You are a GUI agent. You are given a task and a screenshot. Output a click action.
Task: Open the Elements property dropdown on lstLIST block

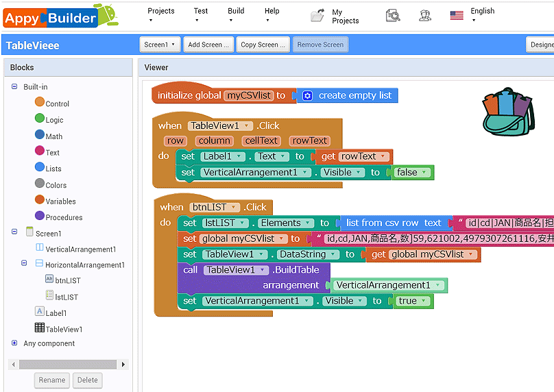point(308,223)
